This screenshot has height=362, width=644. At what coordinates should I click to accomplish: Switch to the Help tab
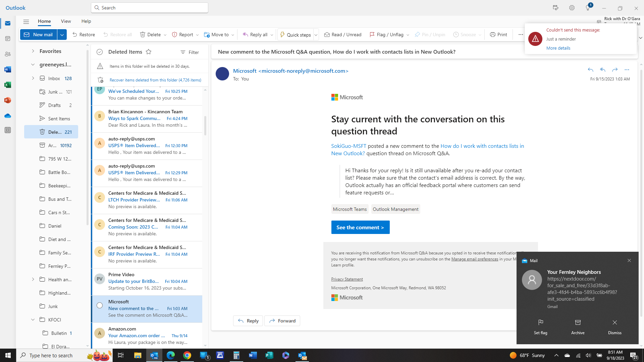point(86,21)
